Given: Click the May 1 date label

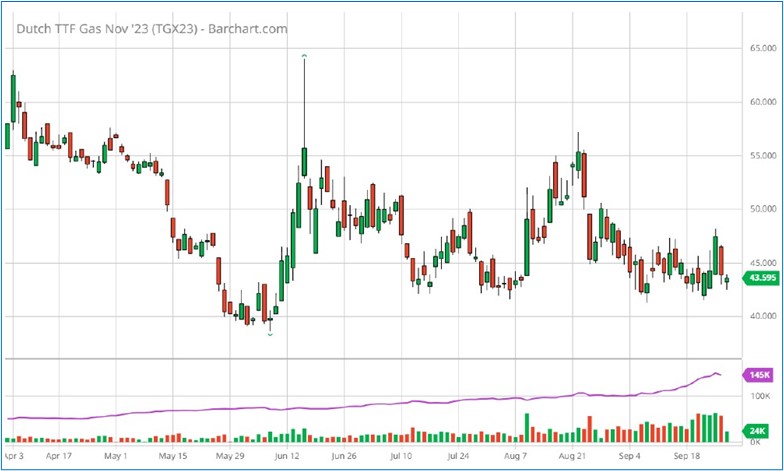Looking at the screenshot, I should [116, 456].
